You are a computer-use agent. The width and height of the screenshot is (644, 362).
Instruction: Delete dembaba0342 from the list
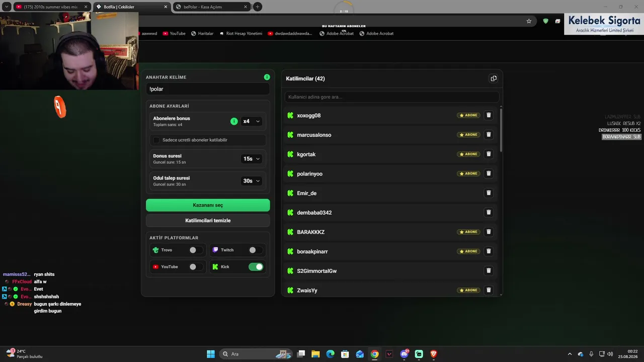pos(489,212)
